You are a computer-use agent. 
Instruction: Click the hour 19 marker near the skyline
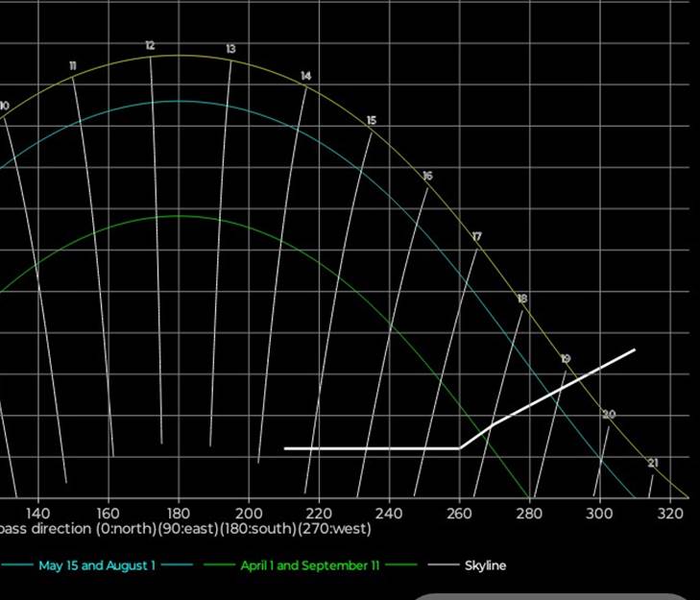click(566, 359)
